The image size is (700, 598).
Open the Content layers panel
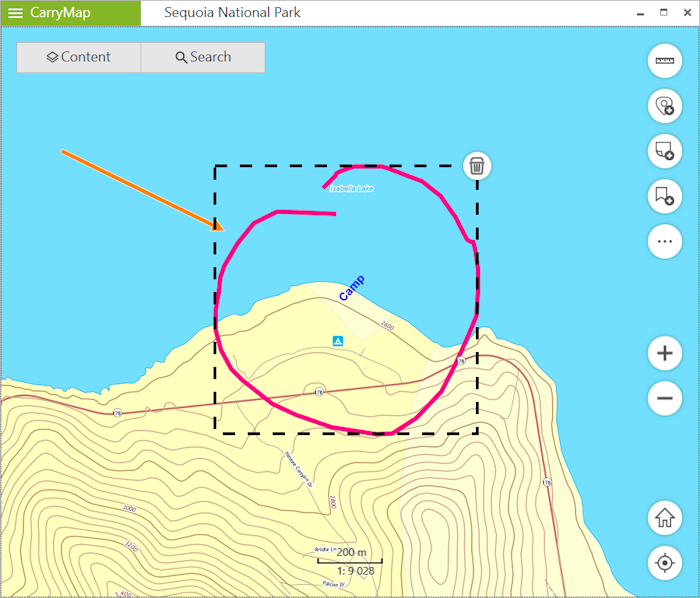[x=79, y=57]
